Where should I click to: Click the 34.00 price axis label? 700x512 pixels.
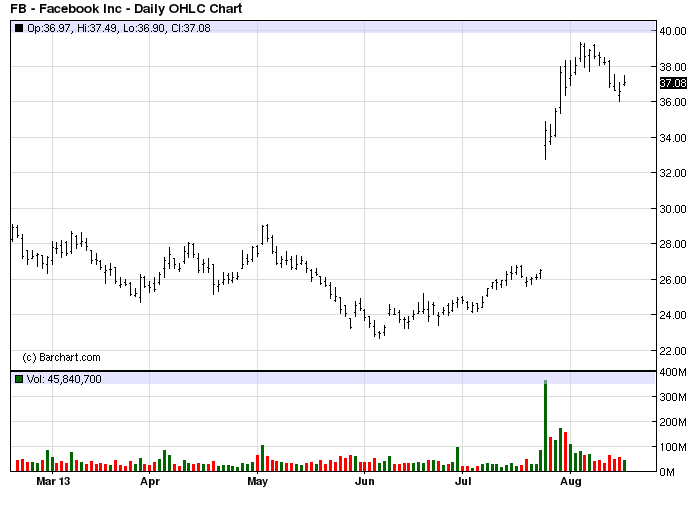pyautogui.click(x=673, y=138)
